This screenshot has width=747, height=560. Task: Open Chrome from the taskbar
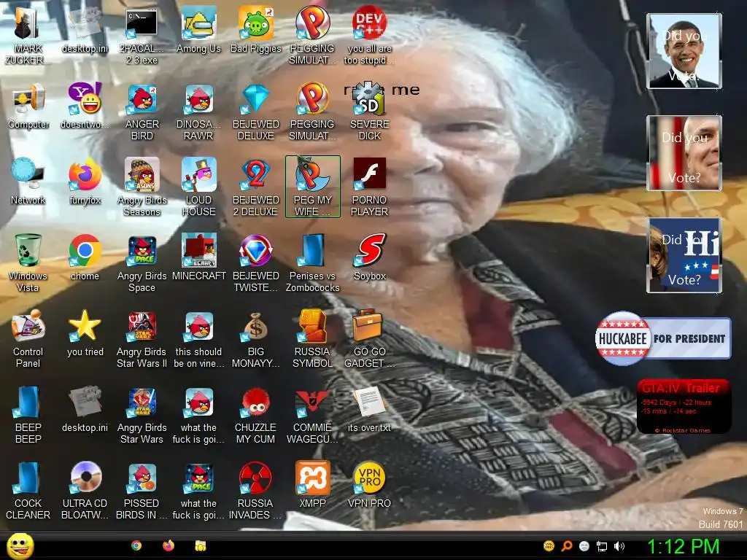[136, 545]
